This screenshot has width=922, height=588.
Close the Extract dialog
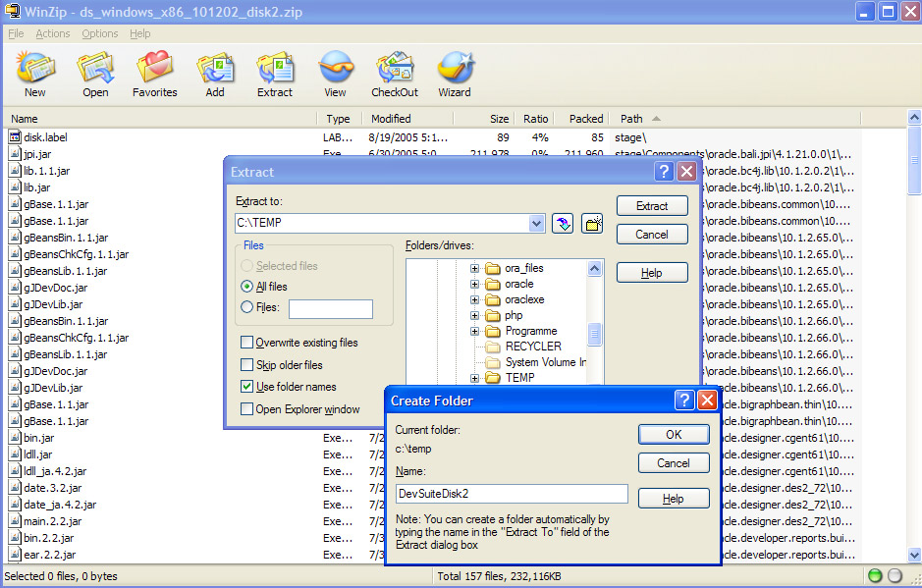(x=686, y=172)
